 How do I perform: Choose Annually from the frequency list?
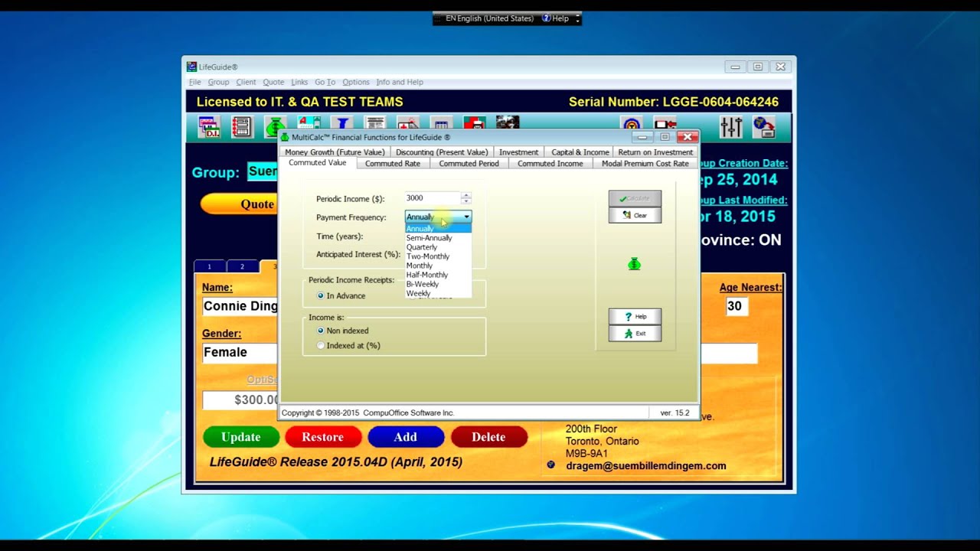pyautogui.click(x=438, y=228)
